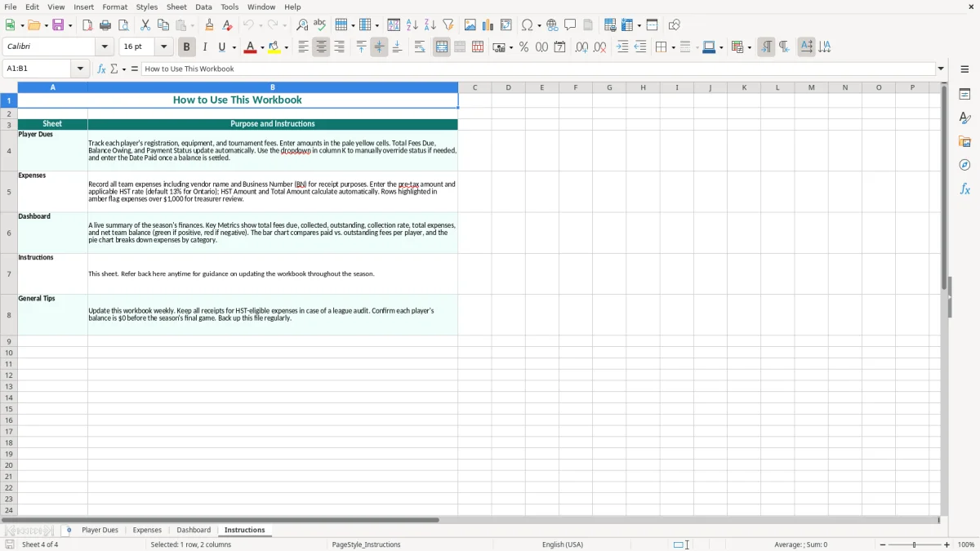The width and height of the screenshot is (980, 551).
Task: Open the Borders dropdown arrow
Action: (672, 47)
